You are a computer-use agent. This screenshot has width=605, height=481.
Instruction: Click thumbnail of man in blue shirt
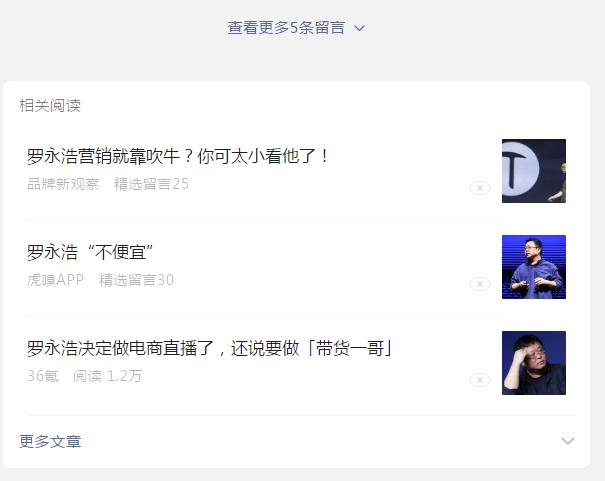534,267
